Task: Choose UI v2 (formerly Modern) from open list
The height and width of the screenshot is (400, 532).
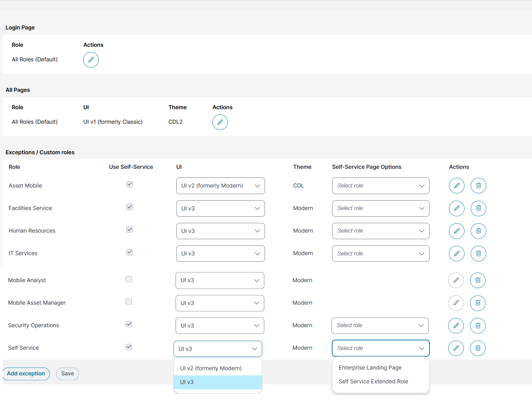Action: click(x=211, y=368)
